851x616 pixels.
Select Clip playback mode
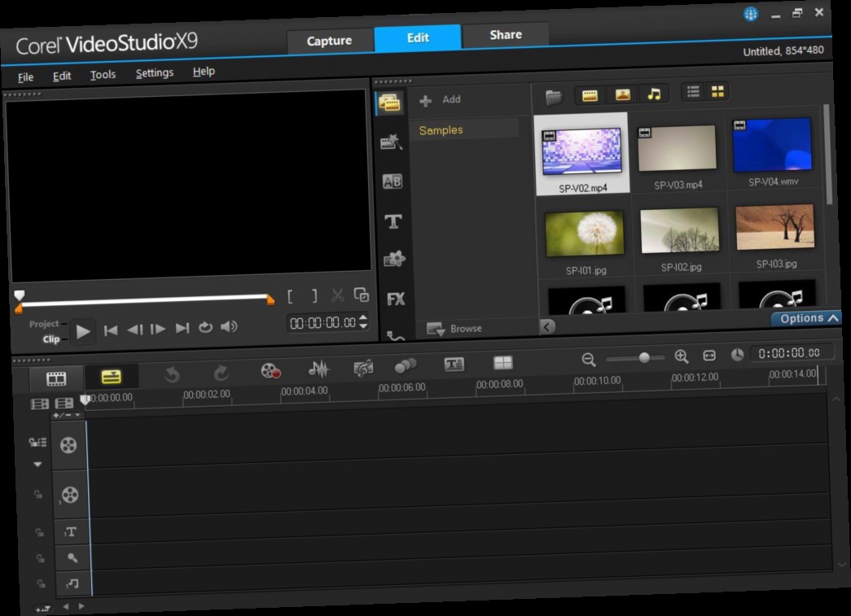point(51,339)
